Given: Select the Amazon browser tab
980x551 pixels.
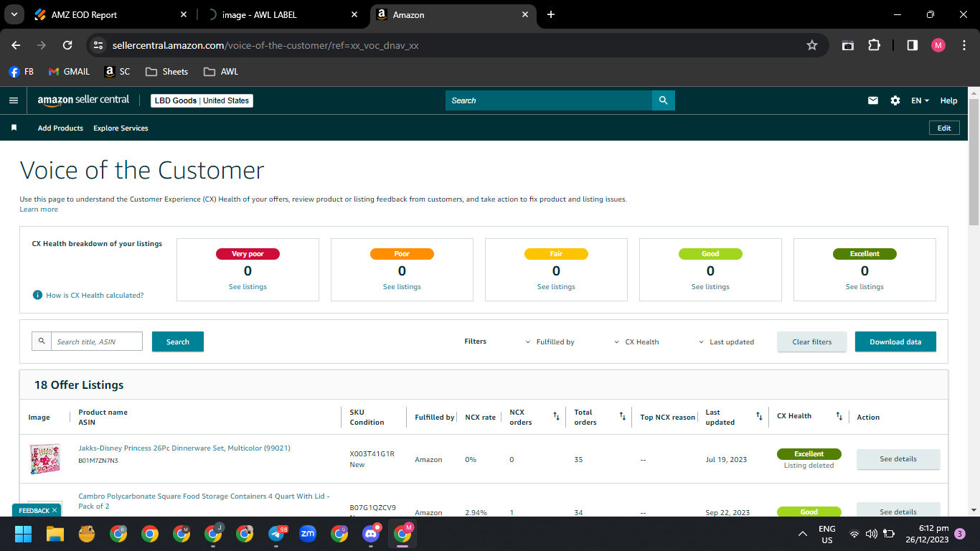Looking at the screenshot, I should [x=453, y=14].
